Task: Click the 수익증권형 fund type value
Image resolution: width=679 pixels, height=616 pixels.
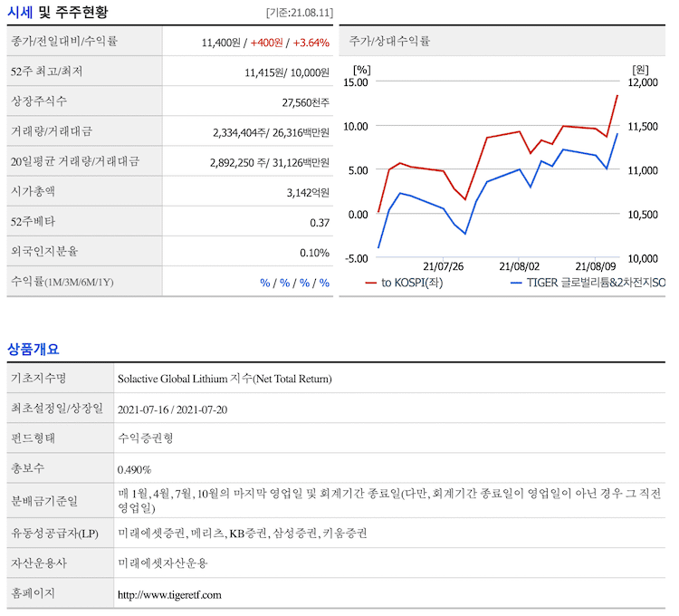Action: point(146,438)
